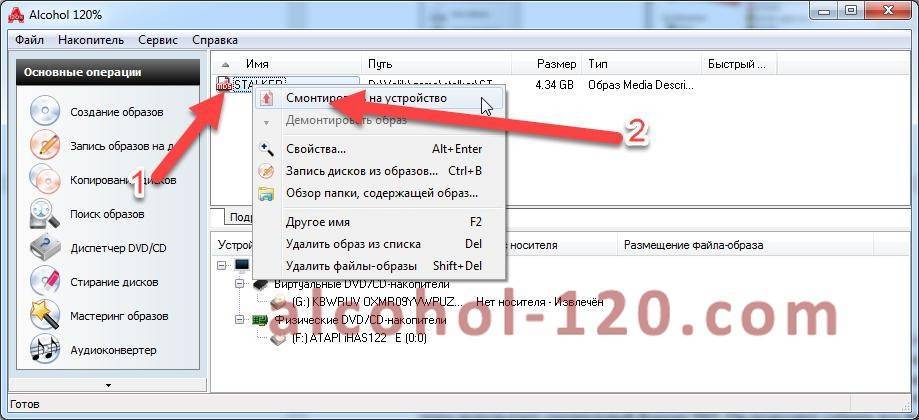Open Стирание дисков operation
919x420 pixels.
[x=114, y=282]
